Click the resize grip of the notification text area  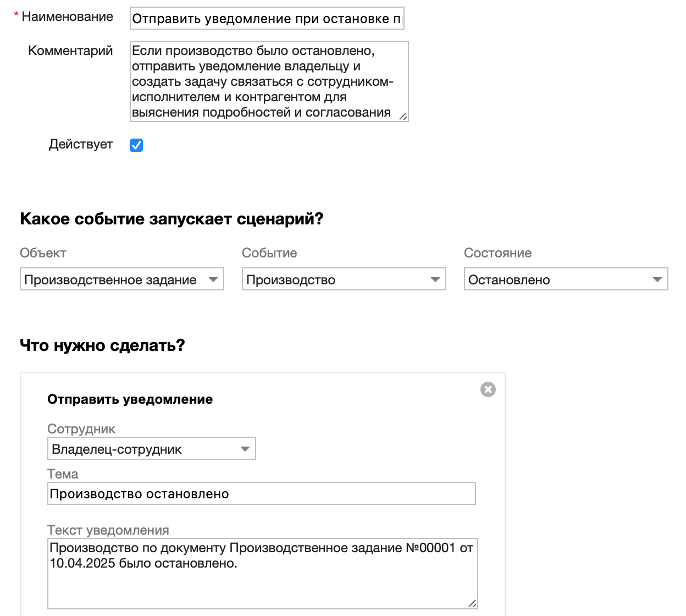pyautogui.click(x=471, y=602)
